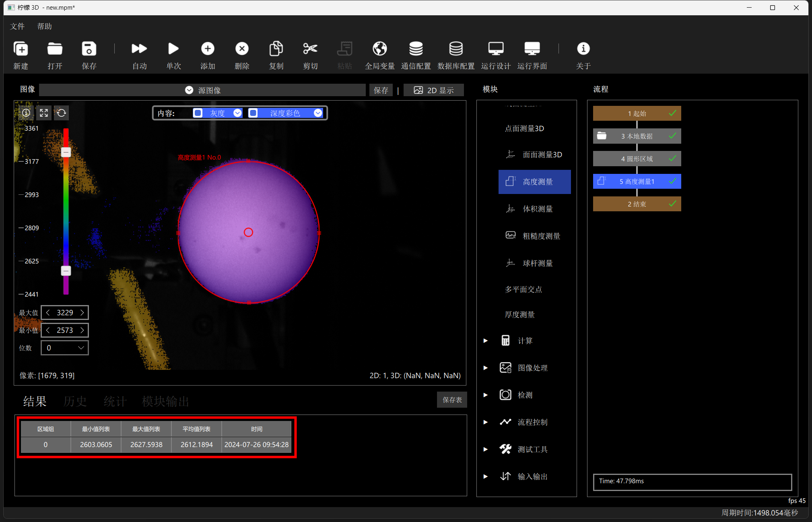Switch to the 结果 tab
This screenshot has height=522, width=812.
pos(35,401)
